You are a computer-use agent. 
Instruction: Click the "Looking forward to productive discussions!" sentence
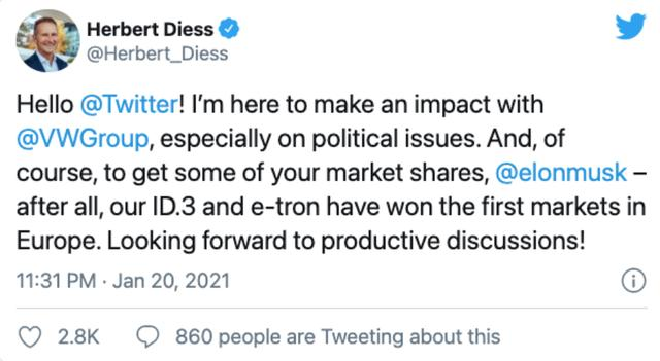coord(346,242)
